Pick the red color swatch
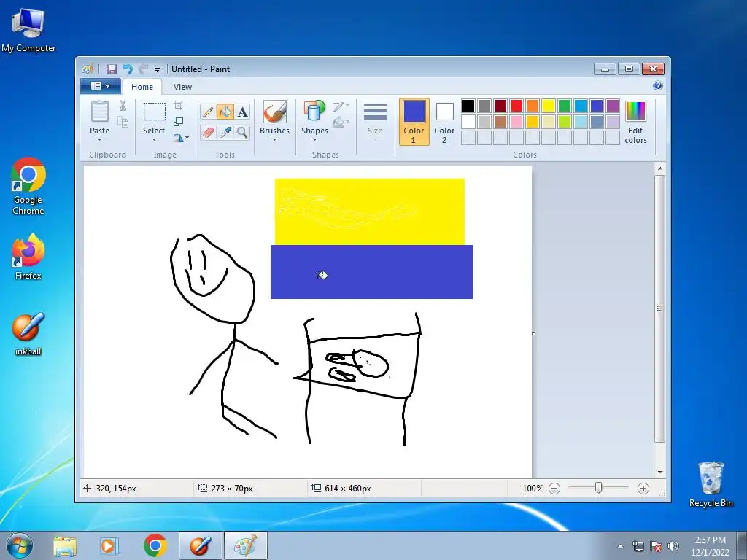Viewport: 747px width, 560px height. (x=516, y=106)
